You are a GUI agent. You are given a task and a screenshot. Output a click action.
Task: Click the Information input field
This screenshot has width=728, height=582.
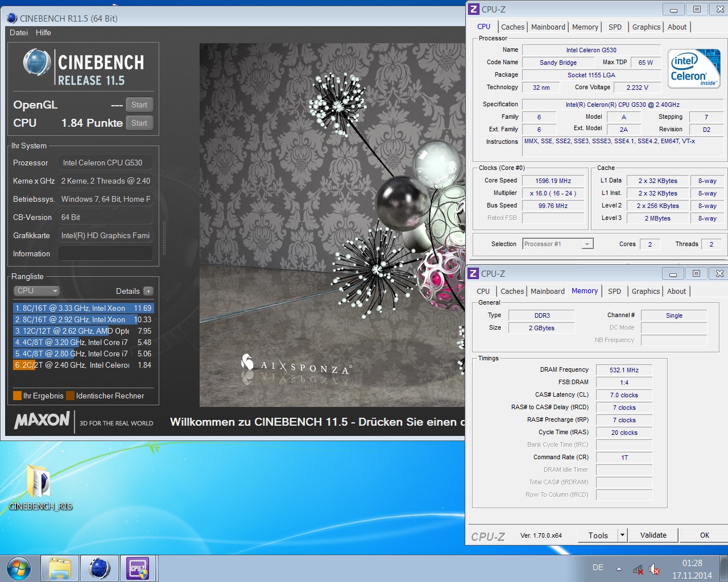pyautogui.click(x=105, y=253)
